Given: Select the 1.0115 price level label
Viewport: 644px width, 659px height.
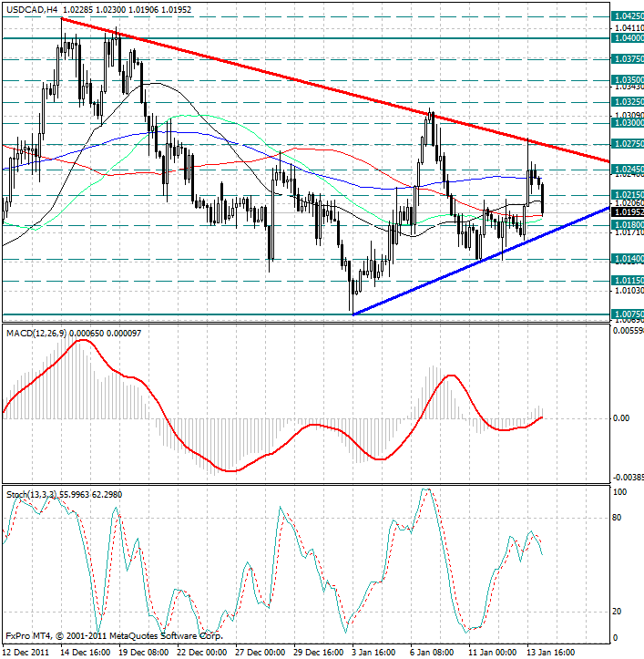Looking at the screenshot, I should (x=628, y=281).
